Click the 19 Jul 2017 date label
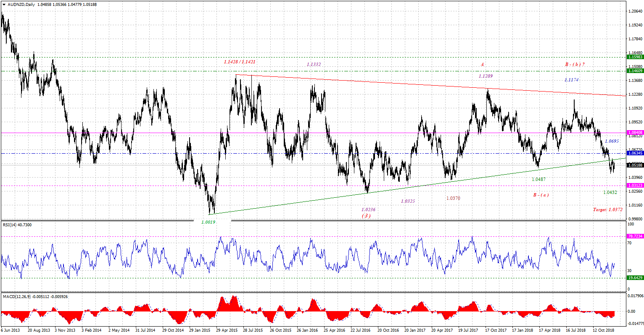644x335 pixels. click(469, 330)
